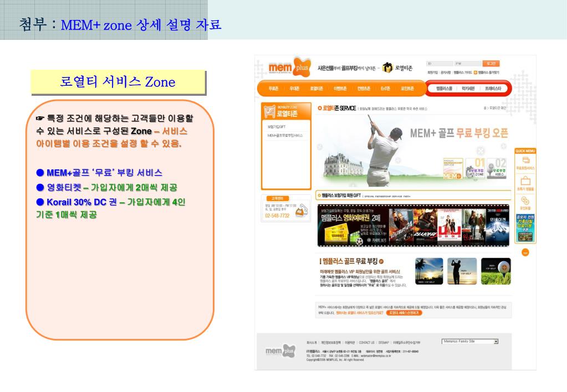Click the fourth movie poster with couple
This screenshot has height=392, width=567.
coord(473,225)
